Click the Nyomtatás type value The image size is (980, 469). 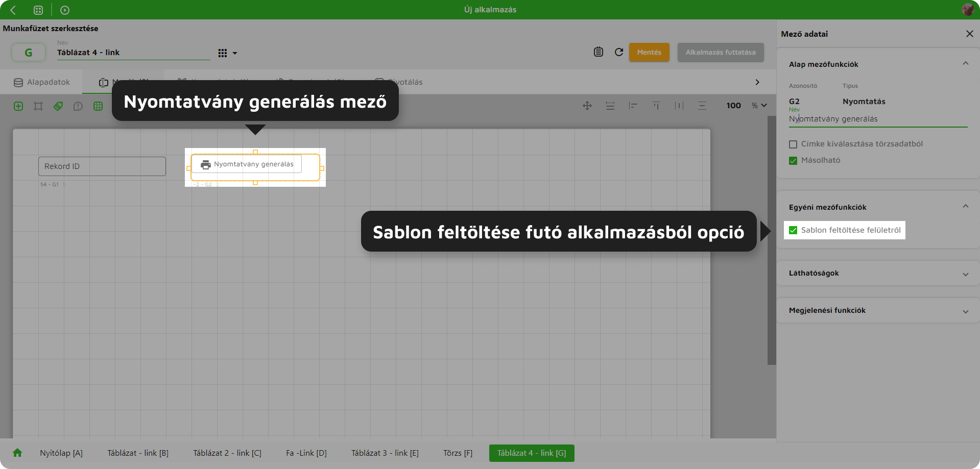coord(864,102)
